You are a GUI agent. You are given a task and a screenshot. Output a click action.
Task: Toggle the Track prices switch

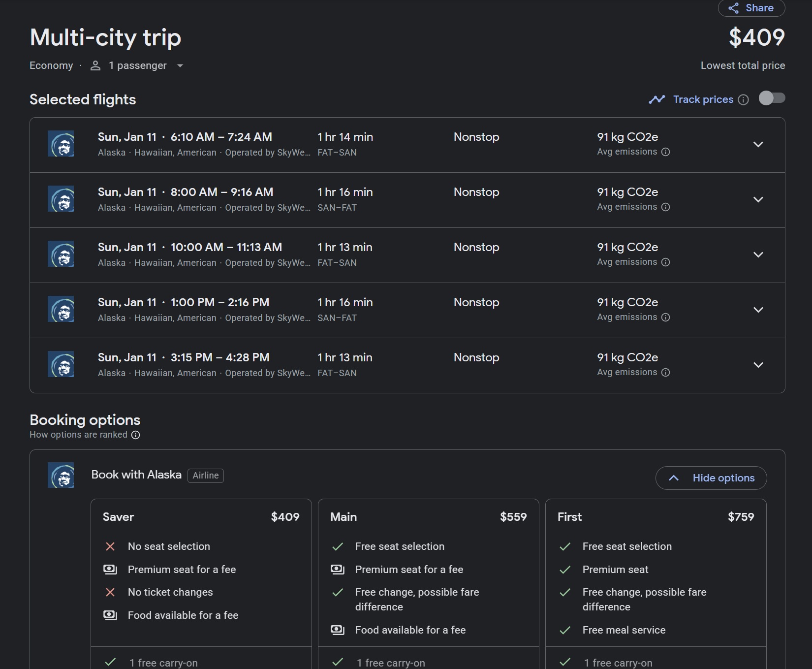tap(772, 98)
